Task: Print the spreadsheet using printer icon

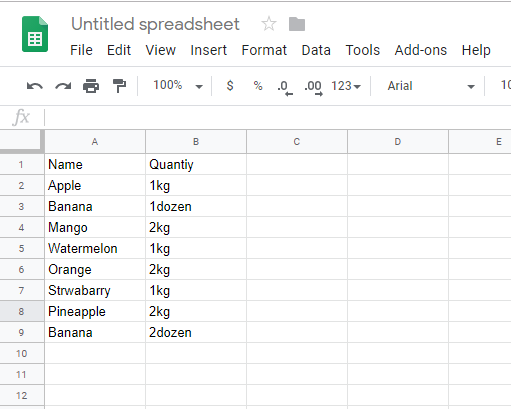Action: pyautogui.click(x=91, y=86)
